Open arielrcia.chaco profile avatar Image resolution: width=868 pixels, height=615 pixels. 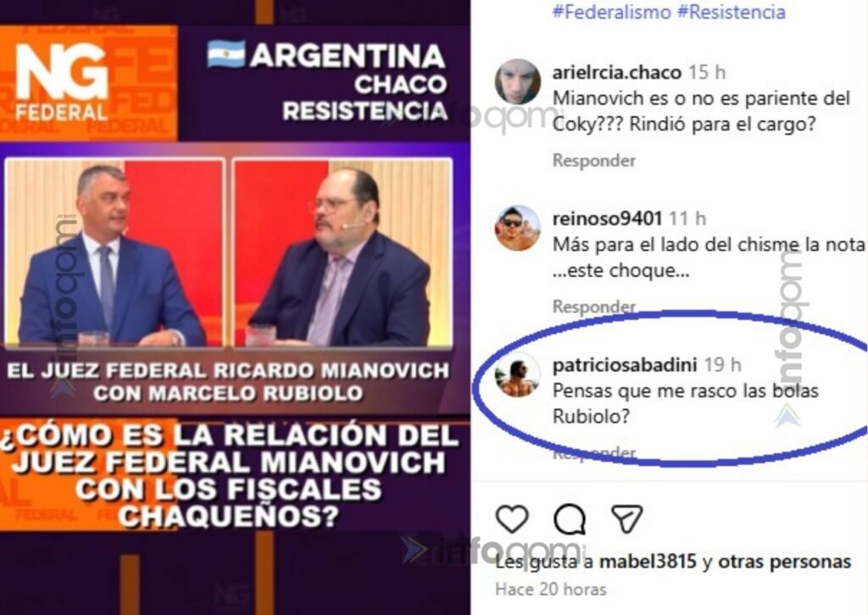[518, 82]
